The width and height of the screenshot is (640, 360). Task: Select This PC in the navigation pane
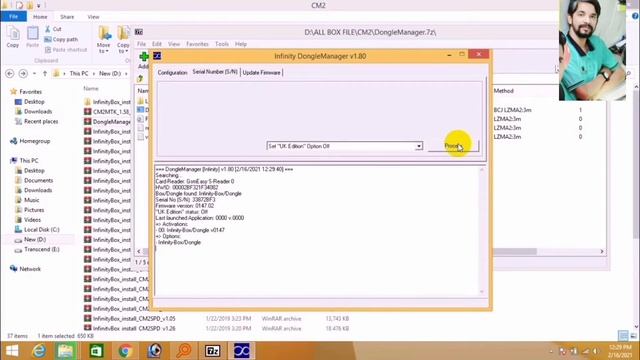(x=29, y=160)
